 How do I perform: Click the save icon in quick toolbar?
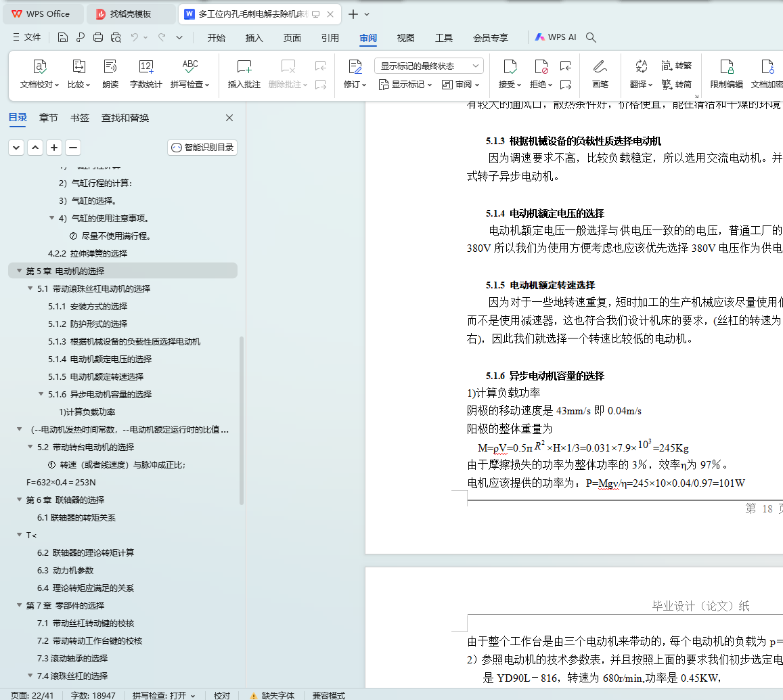coord(62,37)
